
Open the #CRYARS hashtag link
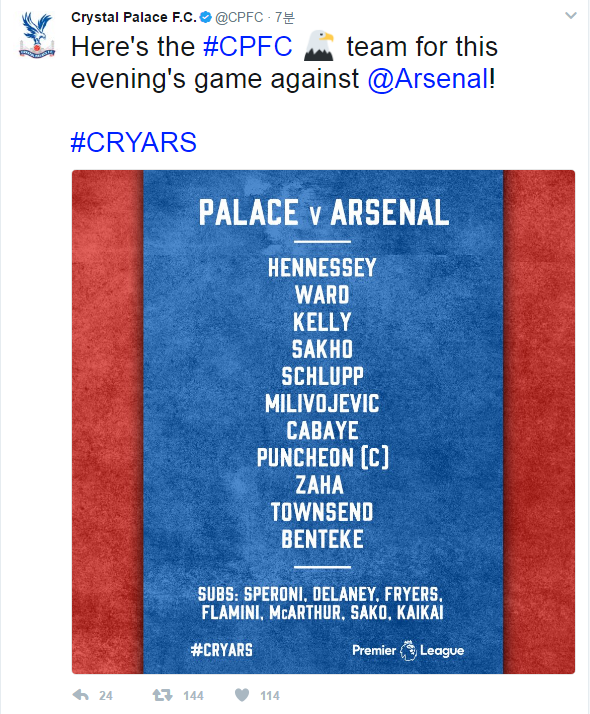point(133,142)
